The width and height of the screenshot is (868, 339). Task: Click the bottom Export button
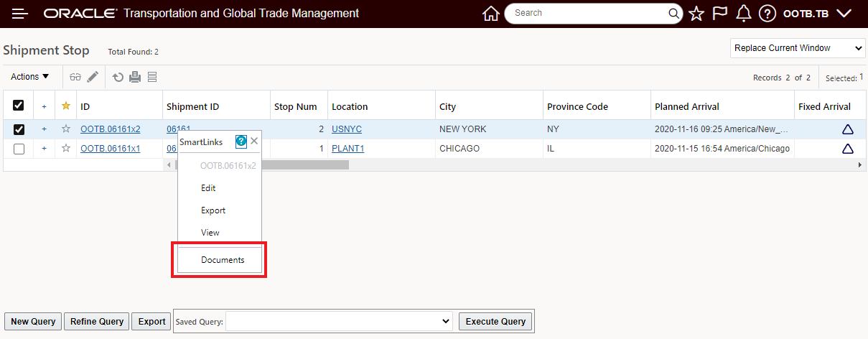point(151,321)
